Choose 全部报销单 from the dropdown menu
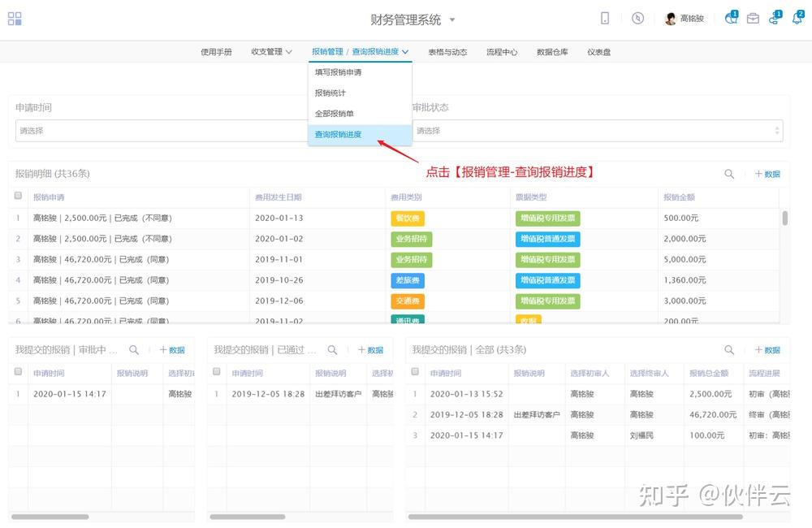The image size is (812, 528). point(360,114)
